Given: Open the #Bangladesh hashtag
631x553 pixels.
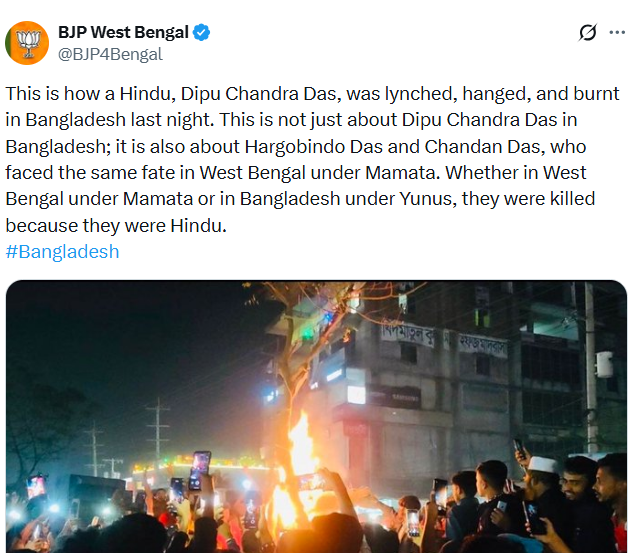Looking at the screenshot, I should (63, 251).
